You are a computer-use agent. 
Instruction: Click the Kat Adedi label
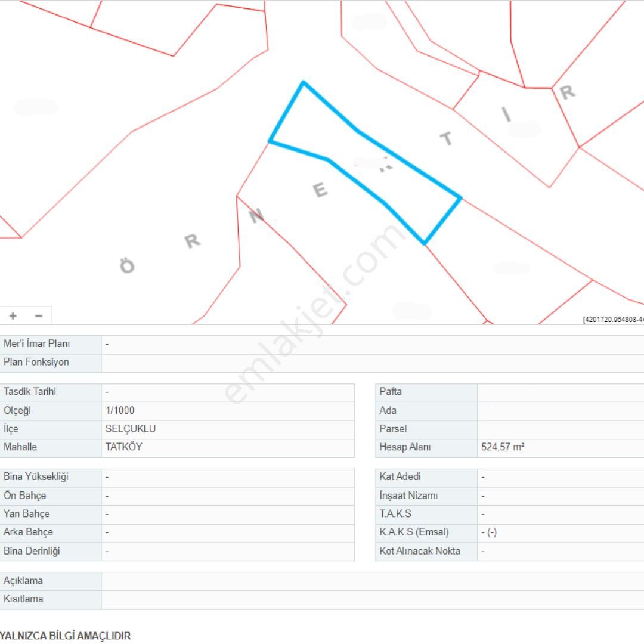tap(400, 477)
